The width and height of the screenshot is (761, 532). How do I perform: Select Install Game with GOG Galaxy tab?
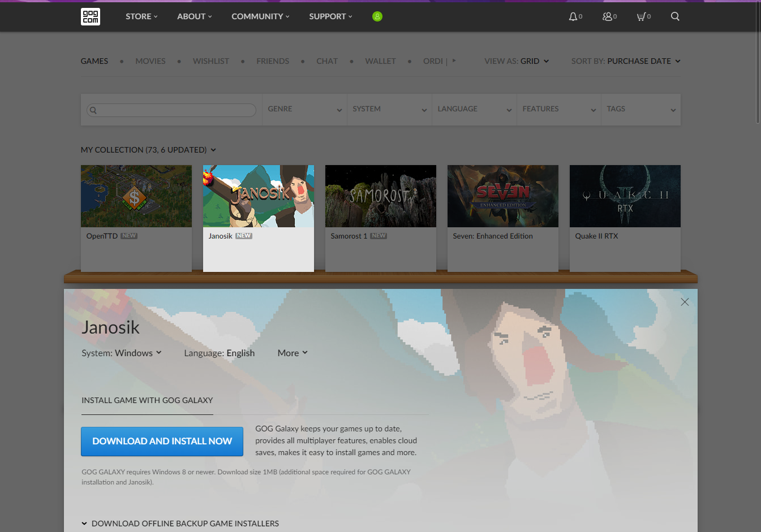[x=147, y=400]
